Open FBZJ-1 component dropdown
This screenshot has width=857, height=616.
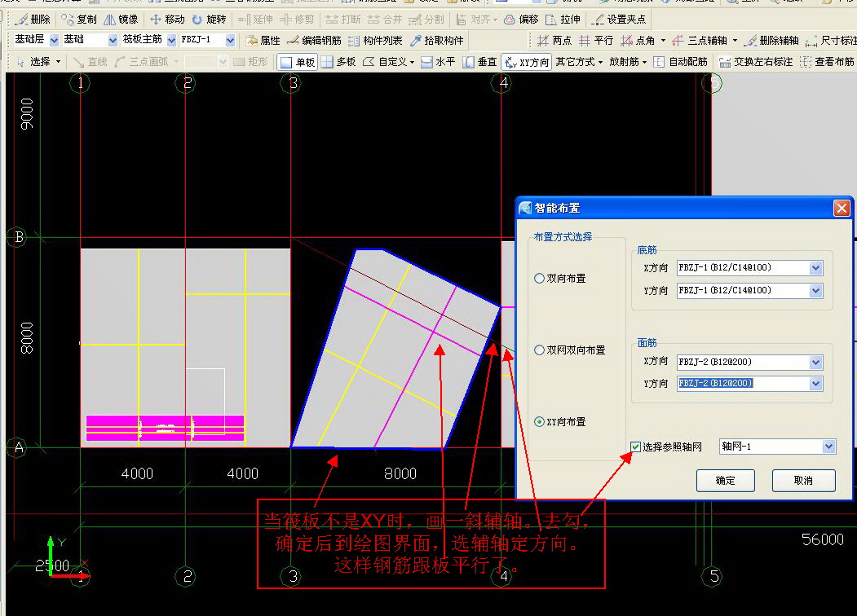pyautogui.click(x=230, y=41)
